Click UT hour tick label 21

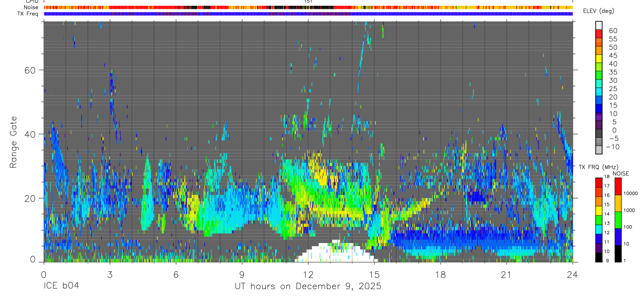click(507, 274)
